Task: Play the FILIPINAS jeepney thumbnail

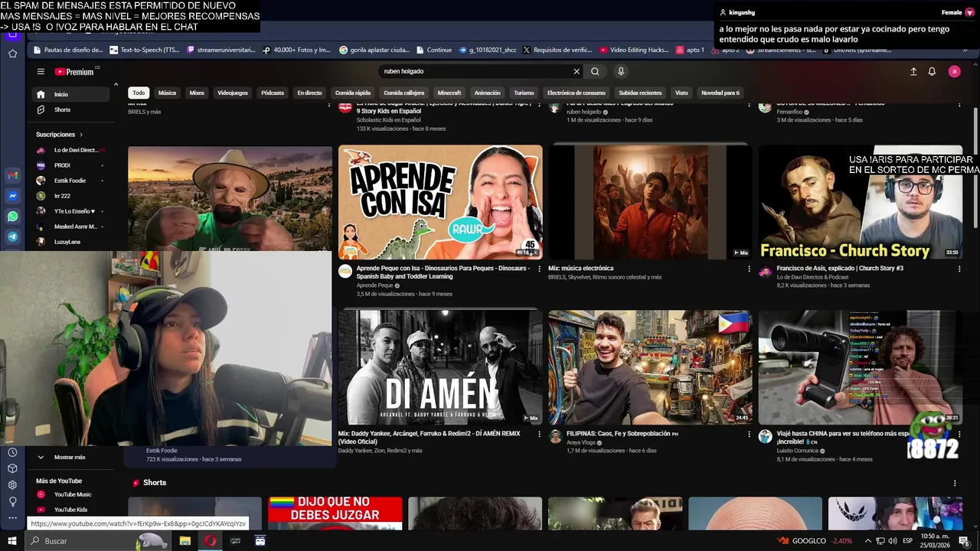Action: coord(650,367)
